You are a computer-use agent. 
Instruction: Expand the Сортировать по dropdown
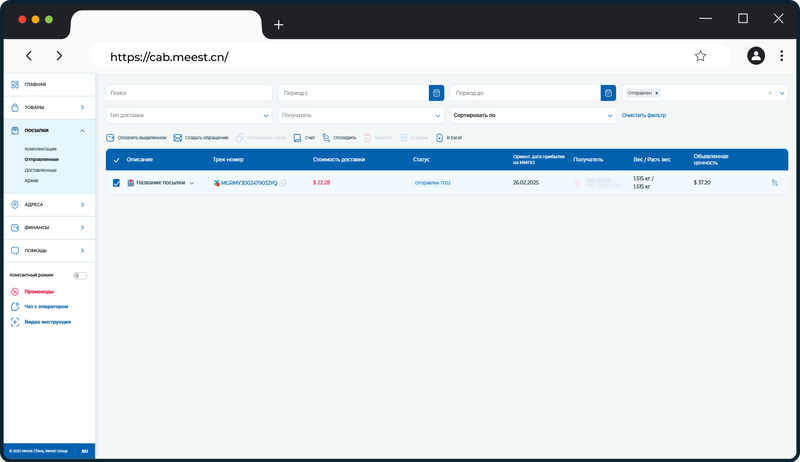[x=533, y=115]
